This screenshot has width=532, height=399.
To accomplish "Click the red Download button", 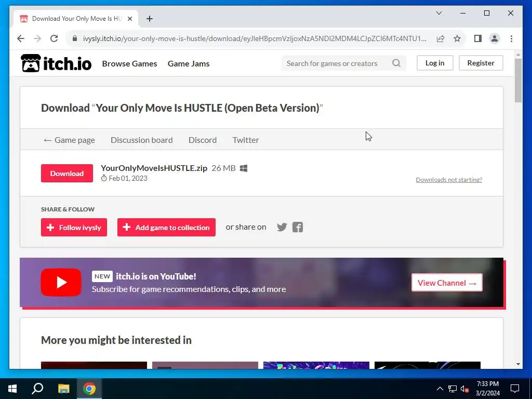I will click(67, 174).
